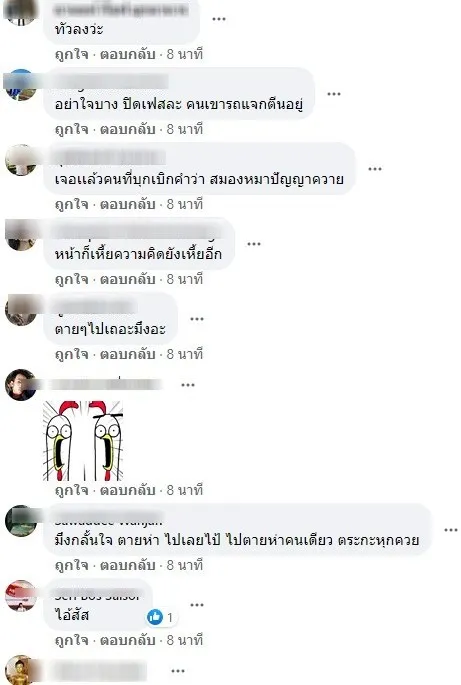Click the 8 นาที timestamp under มึงกลั้นใจ comment

(185, 566)
